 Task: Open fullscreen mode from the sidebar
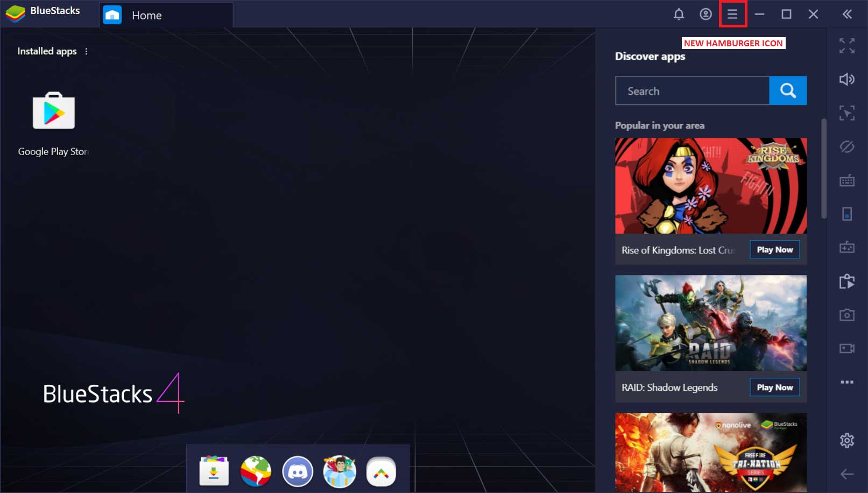pos(846,46)
